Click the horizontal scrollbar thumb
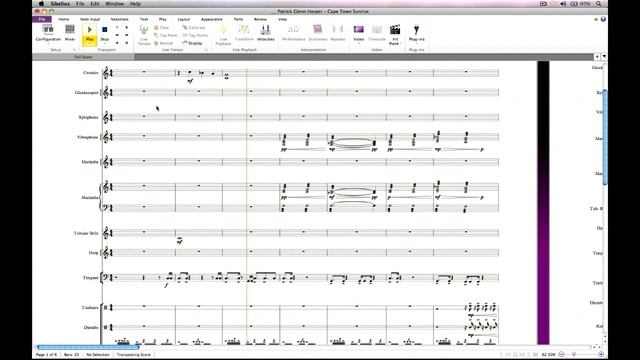This screenshot has height=360, width=640. pos(88,347)
